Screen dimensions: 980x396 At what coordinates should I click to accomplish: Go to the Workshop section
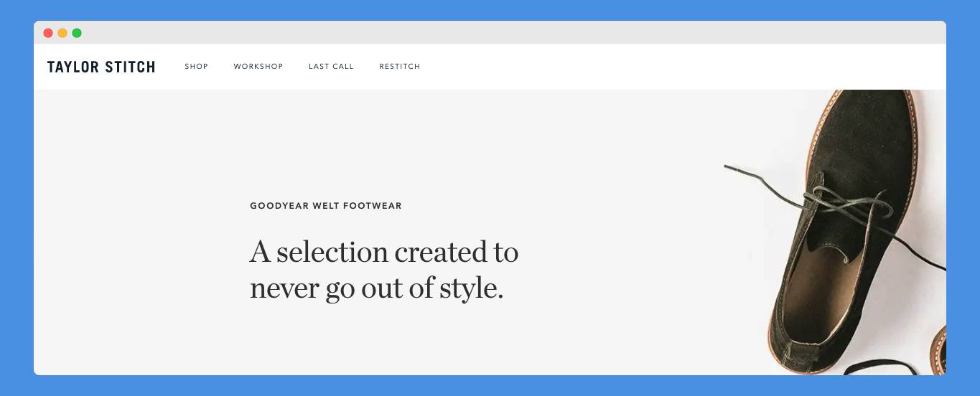(258, 67)
